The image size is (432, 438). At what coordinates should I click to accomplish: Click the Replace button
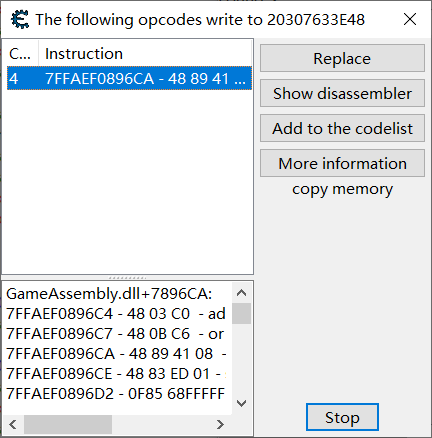[342, 58]
